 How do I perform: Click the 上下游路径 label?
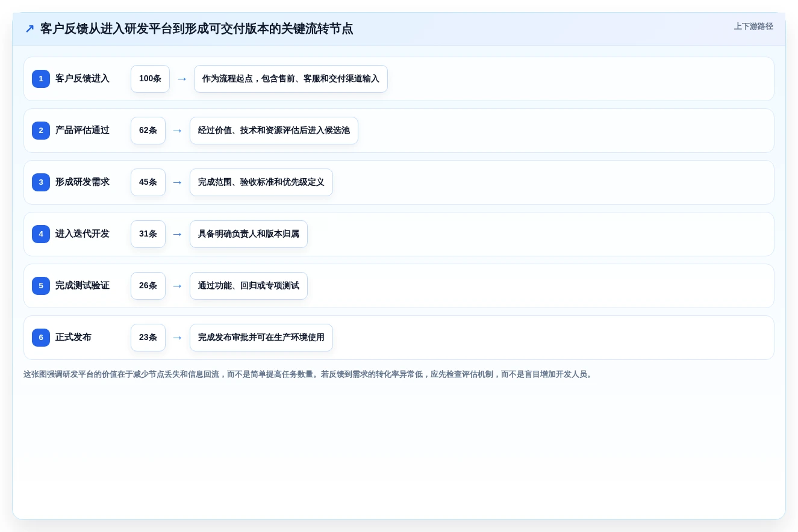[753, 26]
